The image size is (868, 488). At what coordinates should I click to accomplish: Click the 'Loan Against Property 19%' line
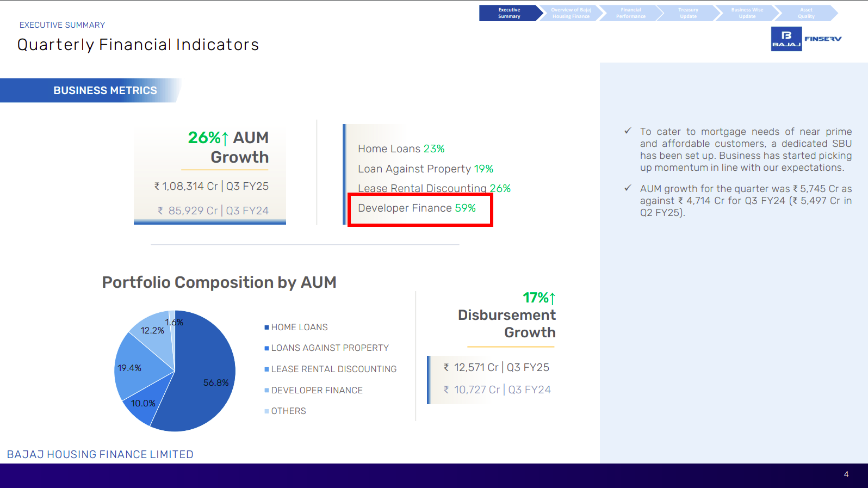pos(426,169)
